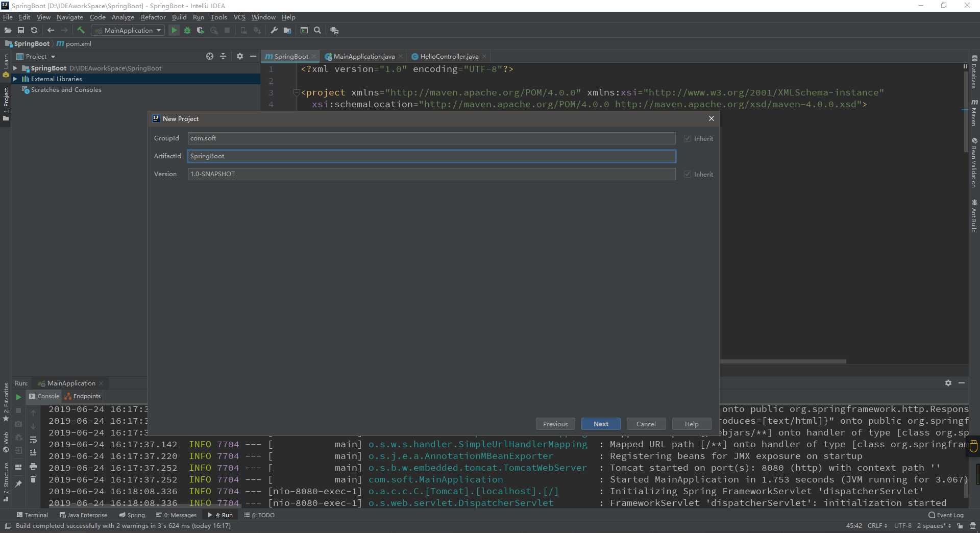Switch to Endpoints tab in Run panel
The image size is (980, 533).
click(x=83, y=396)
